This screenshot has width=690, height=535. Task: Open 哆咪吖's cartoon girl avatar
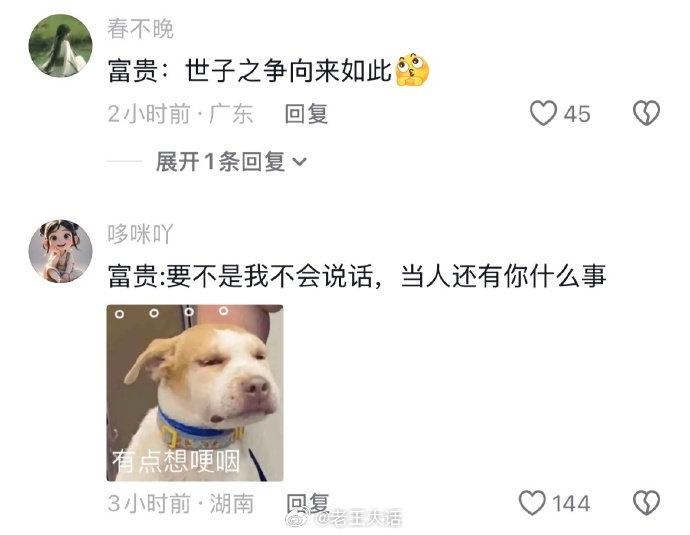[x=61, y=251]
